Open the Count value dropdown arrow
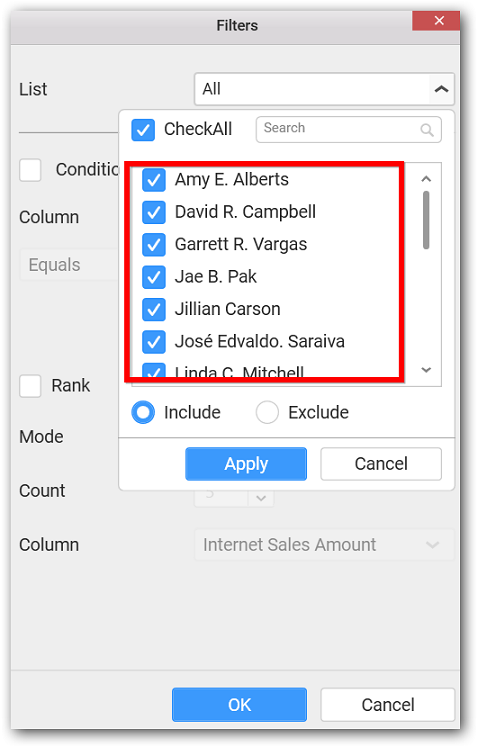Viewport: 478px width, 747px height. 261,498
